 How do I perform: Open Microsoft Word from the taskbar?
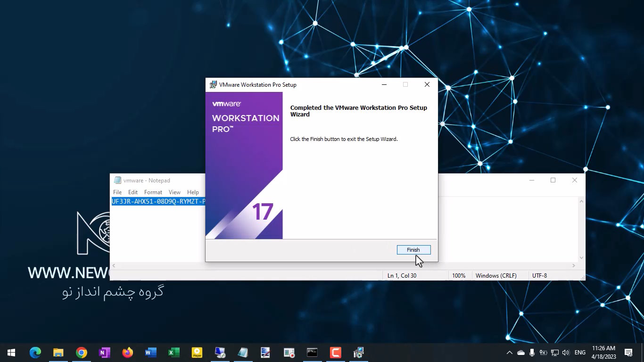151,353
